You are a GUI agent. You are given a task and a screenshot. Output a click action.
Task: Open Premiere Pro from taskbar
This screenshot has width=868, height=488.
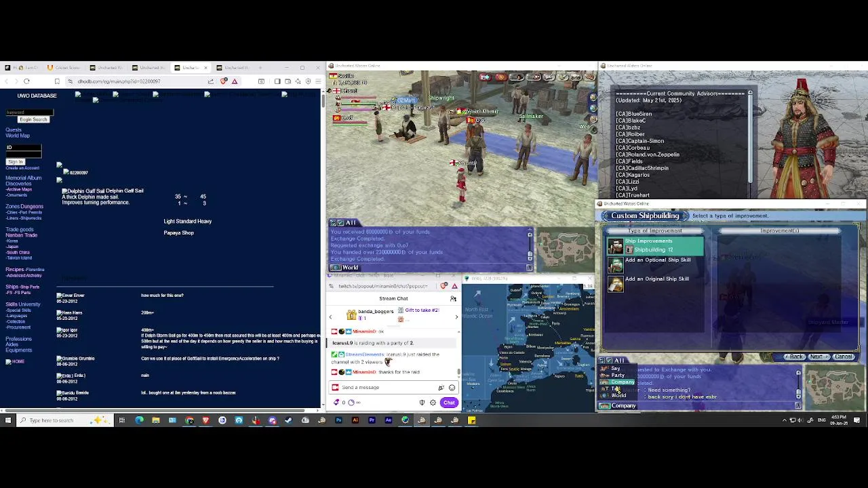click(372, 420)
